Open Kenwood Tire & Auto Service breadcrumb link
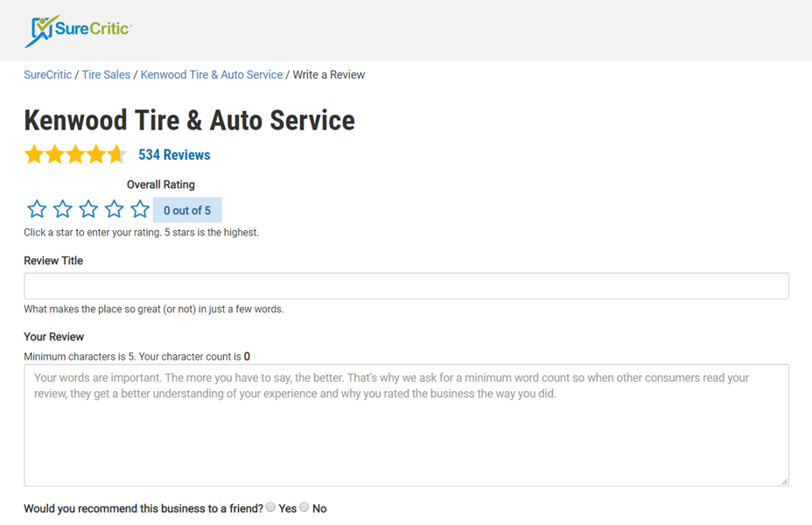The image size is (812, 525). [x=212, y=74]
